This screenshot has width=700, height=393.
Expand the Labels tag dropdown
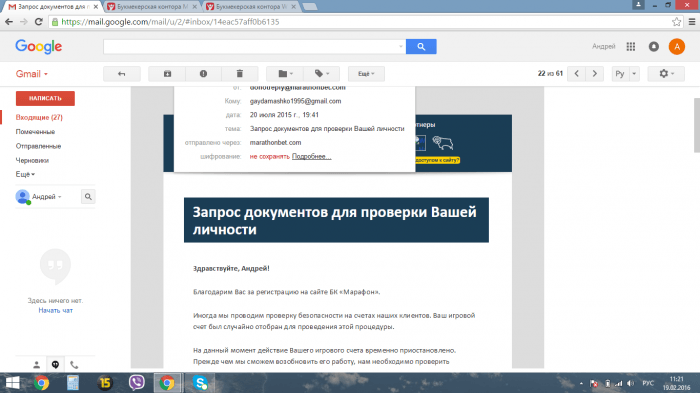click(321, 74)
